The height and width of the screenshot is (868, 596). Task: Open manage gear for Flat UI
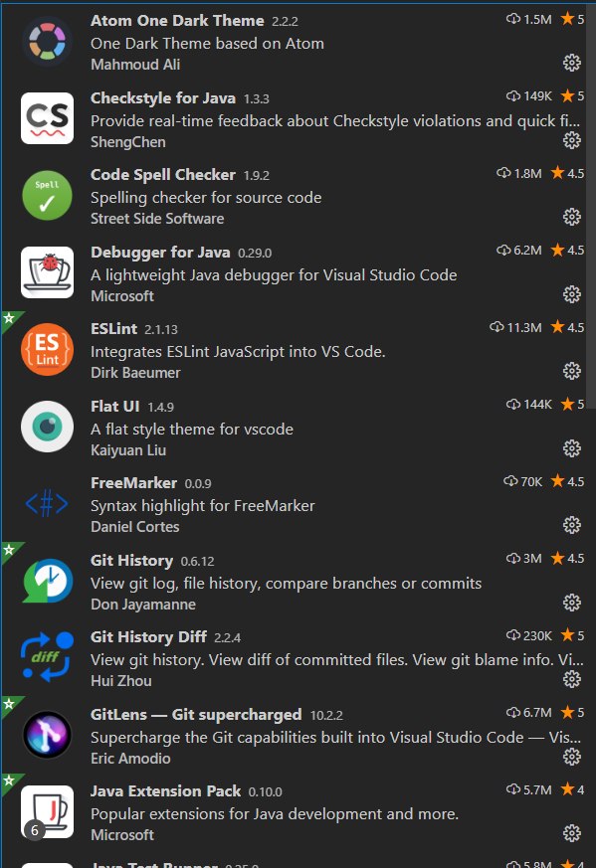click(x=572, y=448)
